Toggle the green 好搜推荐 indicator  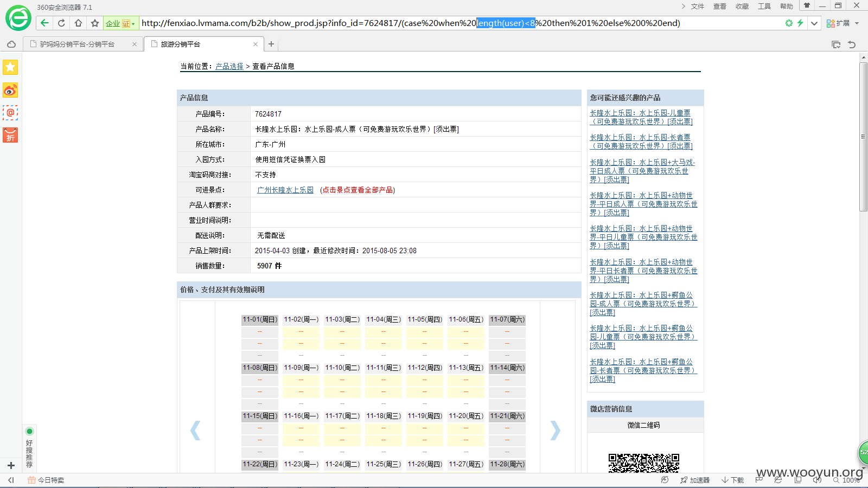[29, 431]
